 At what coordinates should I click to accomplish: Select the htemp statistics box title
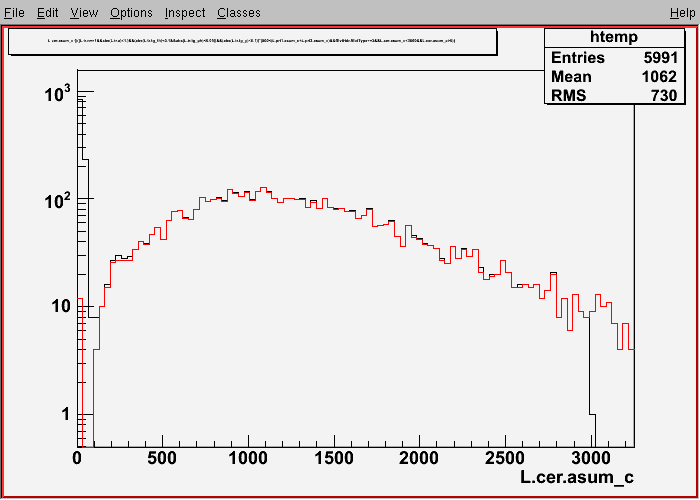coord(614,38)
